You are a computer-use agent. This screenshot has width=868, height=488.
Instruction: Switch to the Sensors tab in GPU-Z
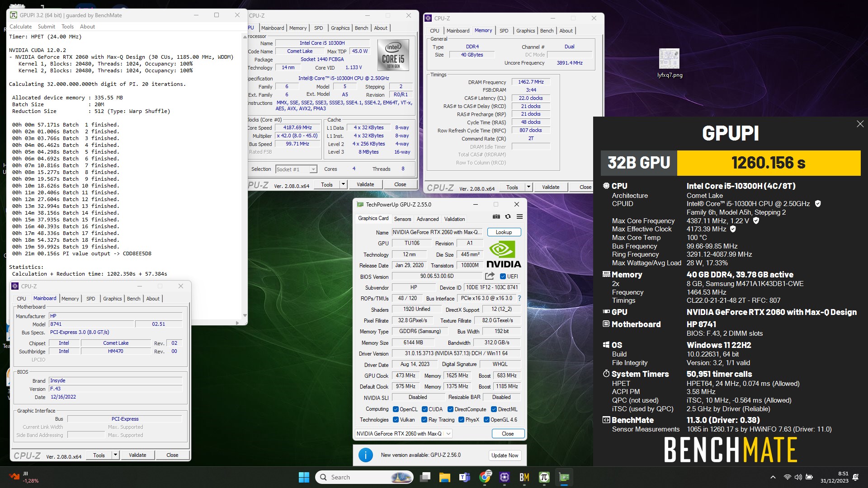402,219
